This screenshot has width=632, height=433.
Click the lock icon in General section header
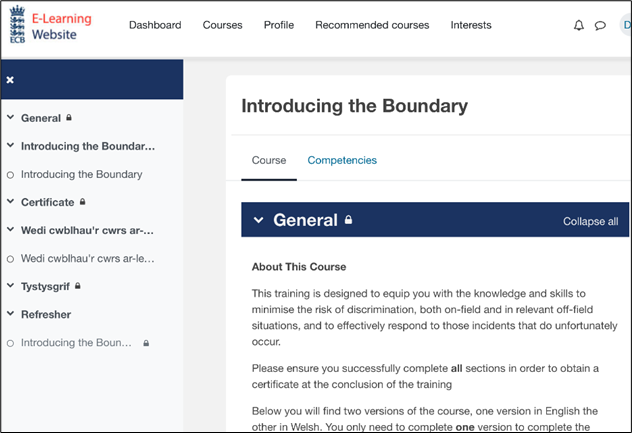(348, 220)
